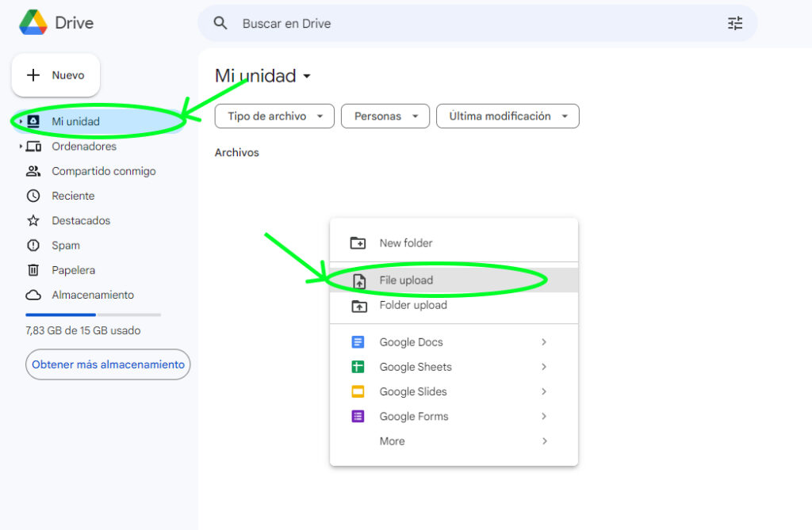Image resolution: width=812 pixels, height=530 pixels.
Task: Click the Ordenadores devices icon
Action: click(33, 147)
